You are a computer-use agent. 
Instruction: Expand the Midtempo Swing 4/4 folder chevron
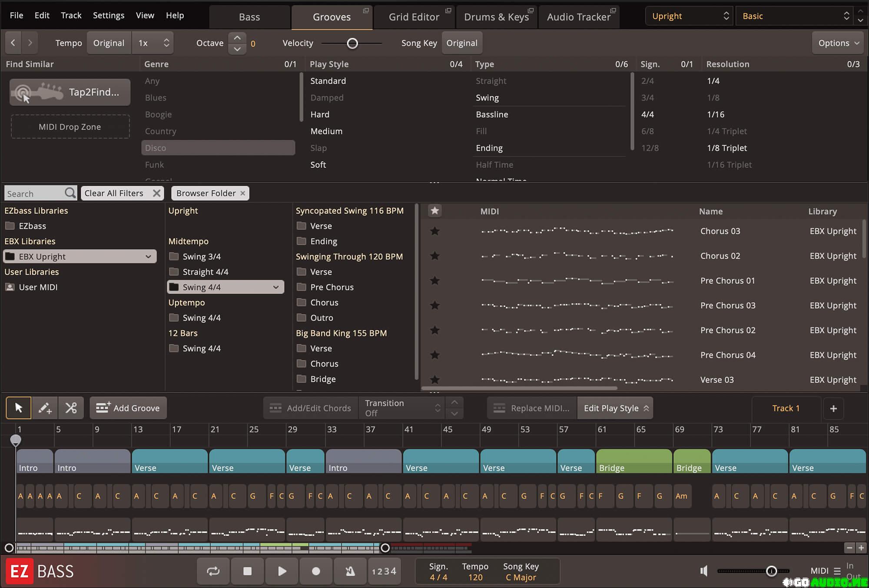(276, 287)
